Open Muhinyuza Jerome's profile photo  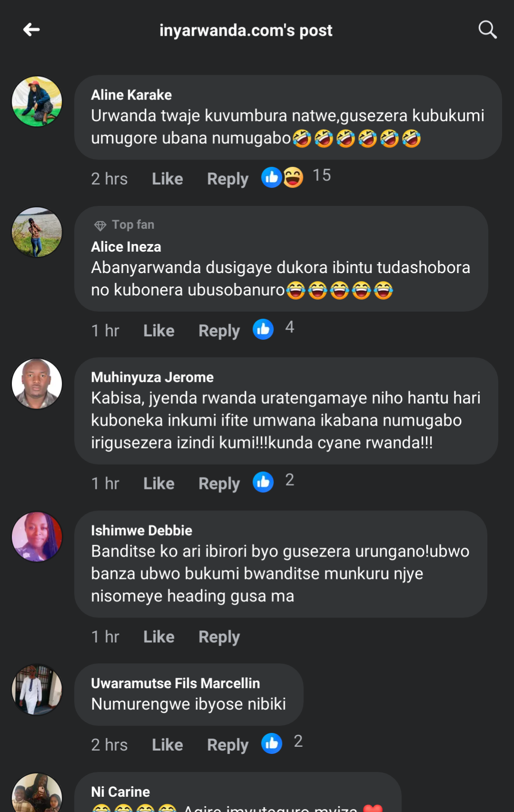(x=37, y=384)
